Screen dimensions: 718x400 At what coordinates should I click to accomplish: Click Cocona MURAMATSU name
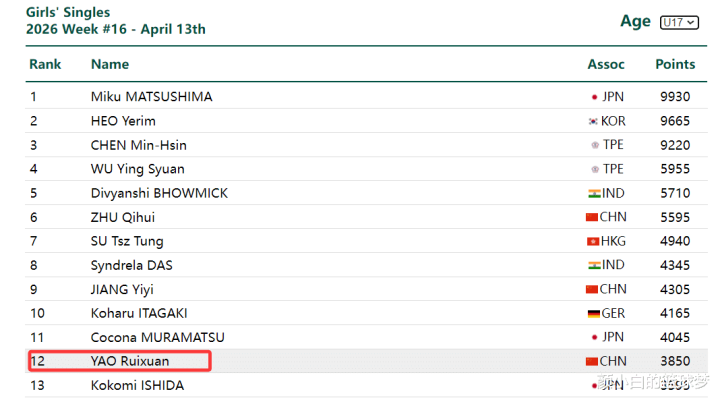pyautogui.click(x=156, y=337)
